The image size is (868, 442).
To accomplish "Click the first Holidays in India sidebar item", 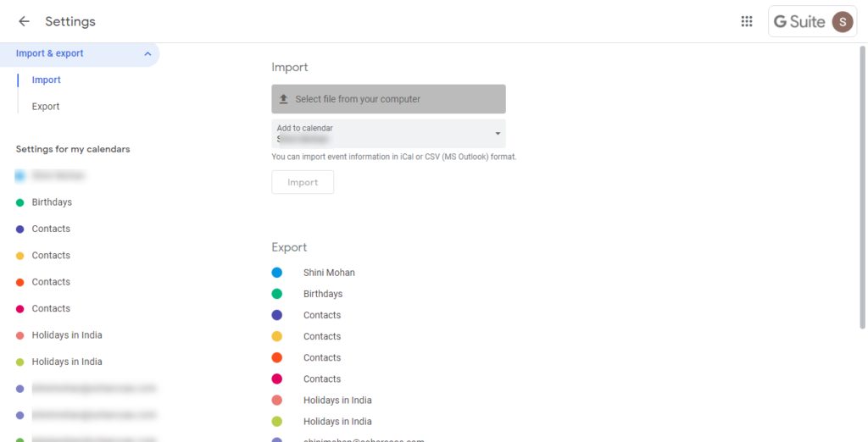I will pyautogui.click(x=67, y=335).
